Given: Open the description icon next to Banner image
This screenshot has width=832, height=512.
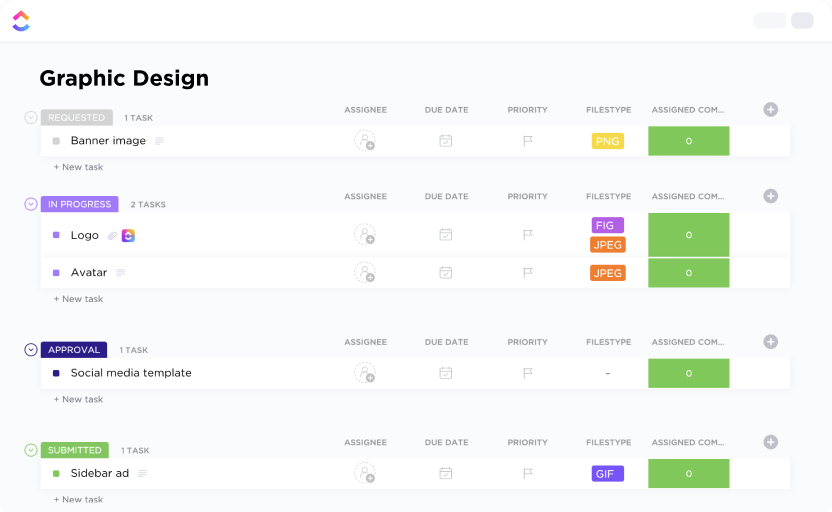Looking at the screenshot, I should click(159, 141).
